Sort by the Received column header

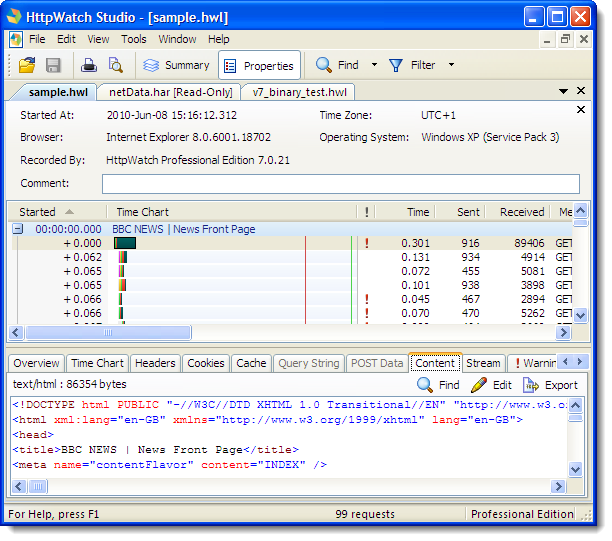(x=518, y=212)
